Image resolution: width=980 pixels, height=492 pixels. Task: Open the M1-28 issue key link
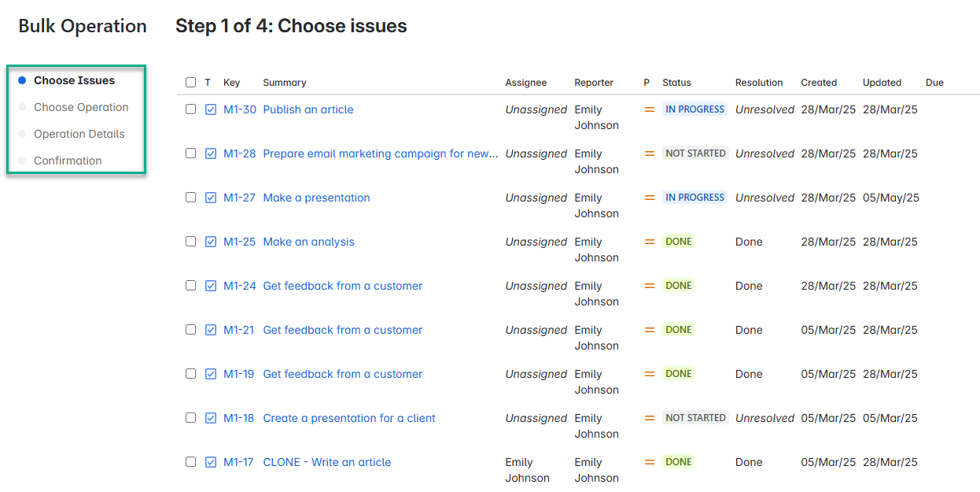click(x=240, y=154)
